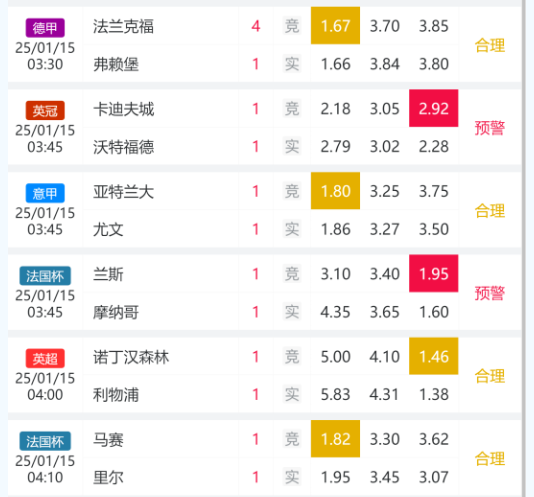Screen dimensions: 534x497
Task: Click draw odds 3.45 in 里尔 row
Action: [x=384, y=477]
